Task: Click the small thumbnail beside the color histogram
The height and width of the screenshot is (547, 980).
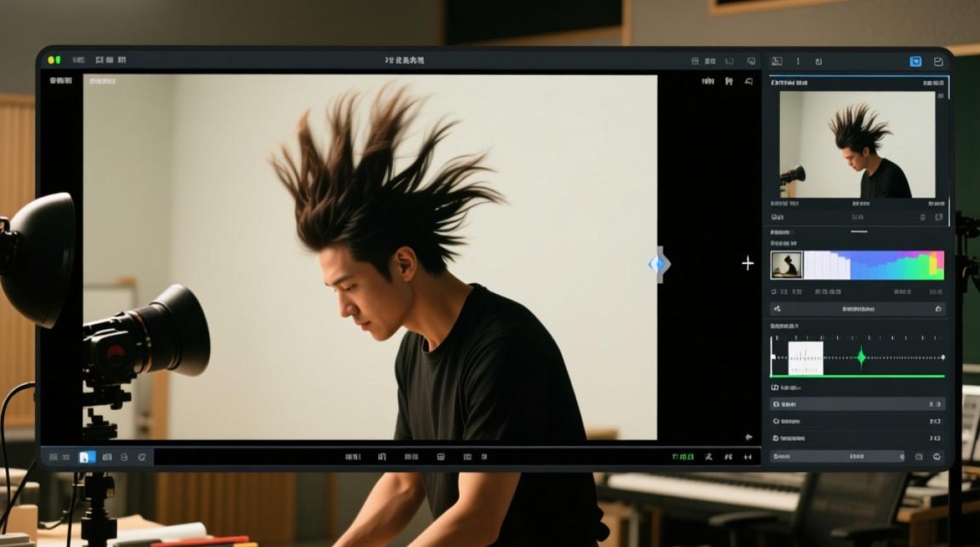Action: (x=787, y=265)
